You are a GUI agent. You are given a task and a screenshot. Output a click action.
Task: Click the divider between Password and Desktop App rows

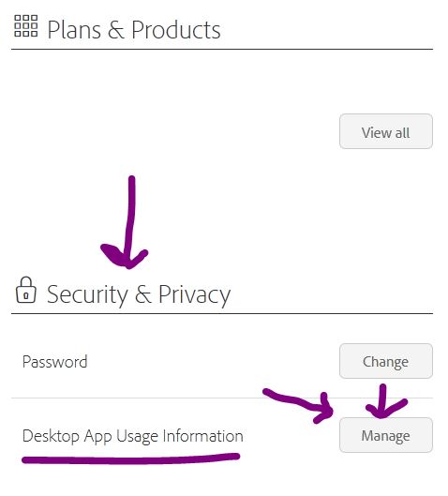tap(222, 398)
